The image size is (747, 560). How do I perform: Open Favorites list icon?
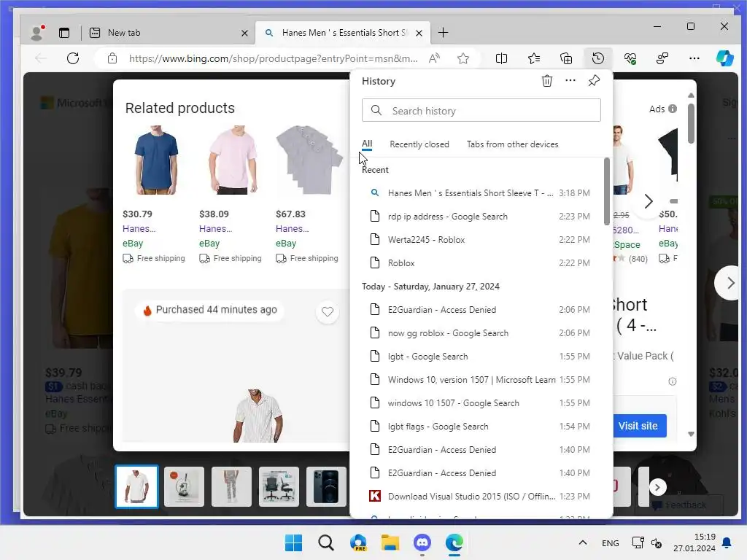pyautogui.click(x=533, y=58)
